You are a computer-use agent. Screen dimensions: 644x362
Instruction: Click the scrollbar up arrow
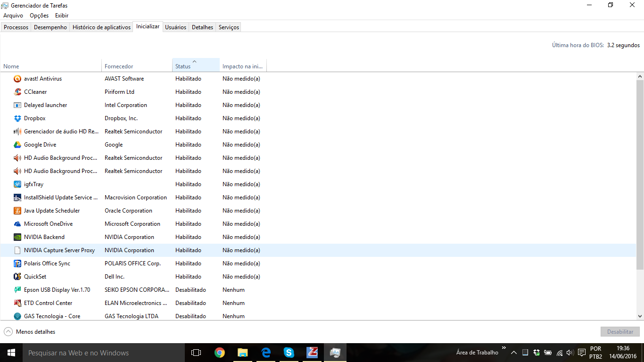coord(640,76)
